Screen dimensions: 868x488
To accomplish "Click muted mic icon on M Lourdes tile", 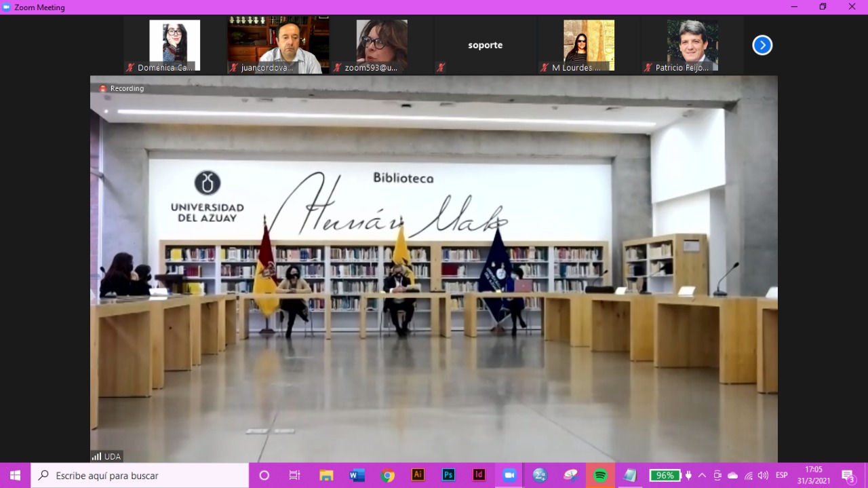I will (544, 68).
